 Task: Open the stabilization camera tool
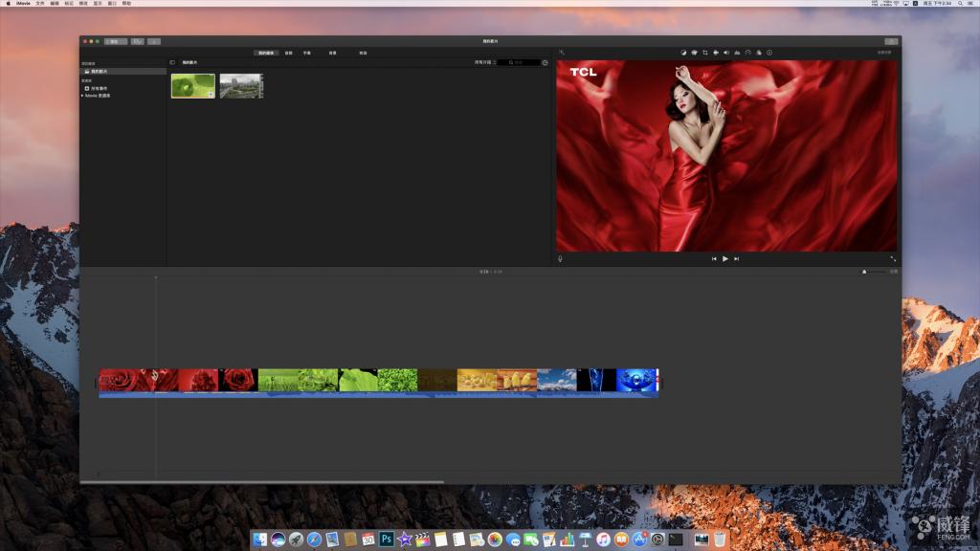coord(715,53)
